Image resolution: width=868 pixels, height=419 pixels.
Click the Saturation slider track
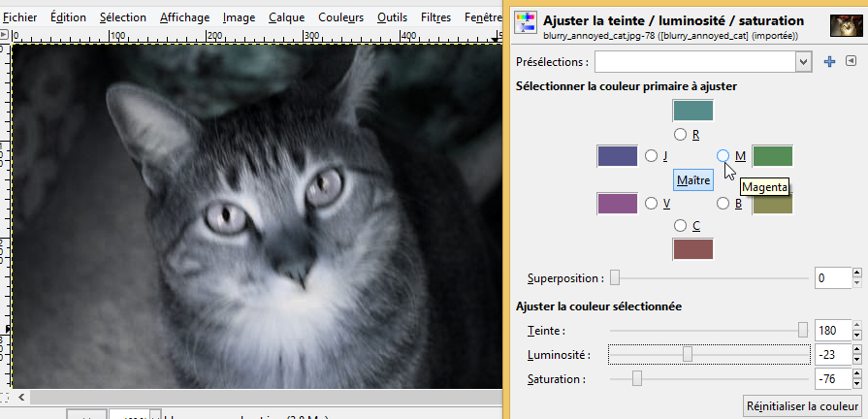pyautogui.click(x=709, y=379)
